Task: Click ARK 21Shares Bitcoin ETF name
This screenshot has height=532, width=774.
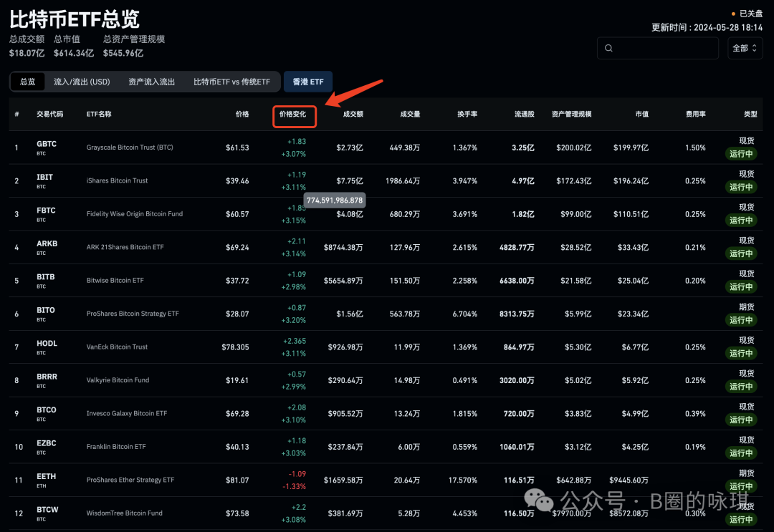Action: [x=125, y=247]
